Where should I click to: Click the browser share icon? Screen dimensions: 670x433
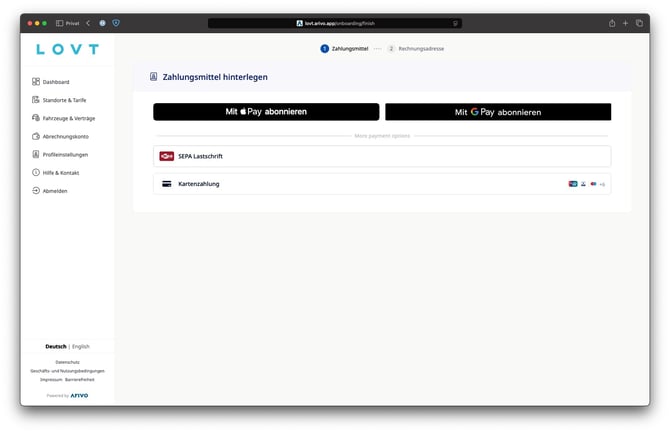pos(611,23)
